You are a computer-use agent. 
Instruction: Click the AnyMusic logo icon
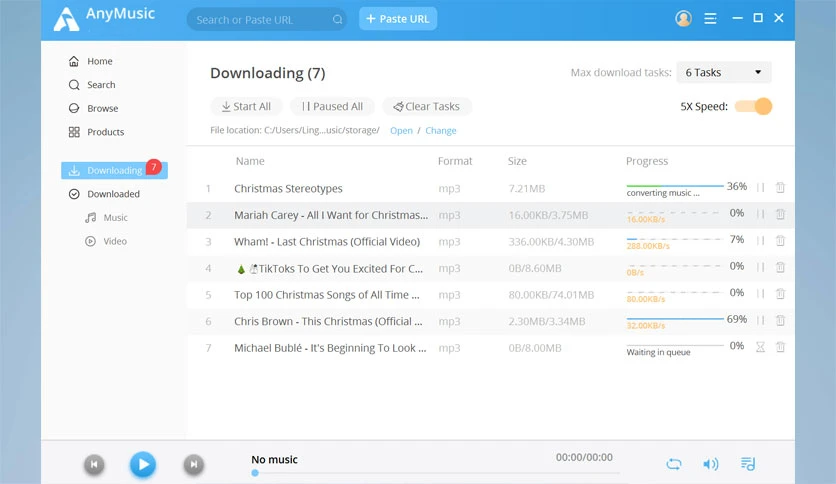(67, 19)
